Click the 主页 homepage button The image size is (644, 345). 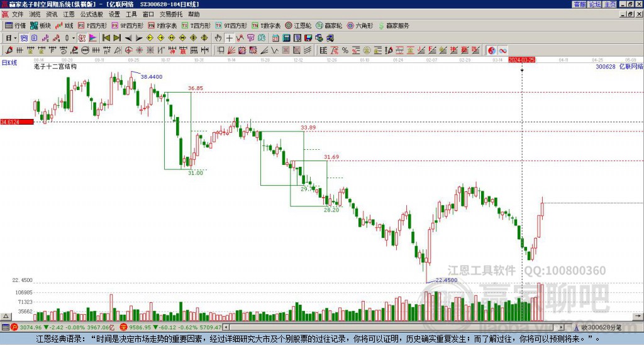click(x=610, y=4)
